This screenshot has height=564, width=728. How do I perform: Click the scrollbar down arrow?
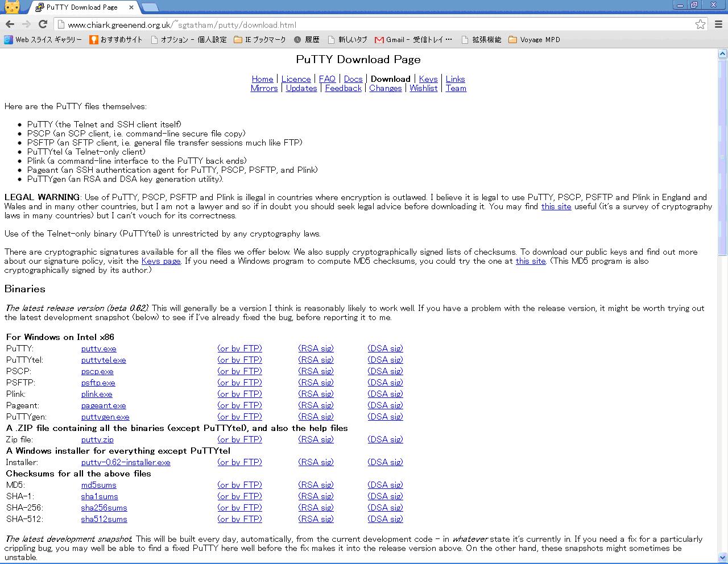pos(722,558)
